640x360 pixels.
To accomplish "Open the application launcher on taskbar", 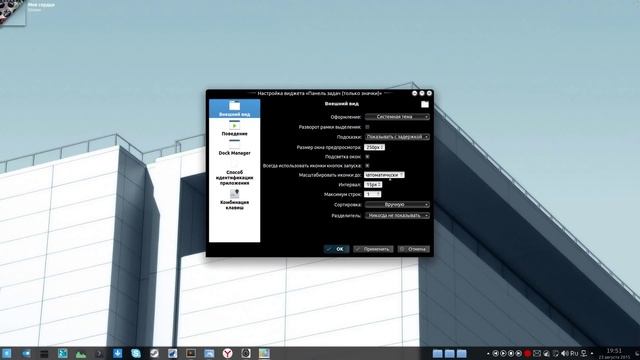I will [x=7, y=353].
